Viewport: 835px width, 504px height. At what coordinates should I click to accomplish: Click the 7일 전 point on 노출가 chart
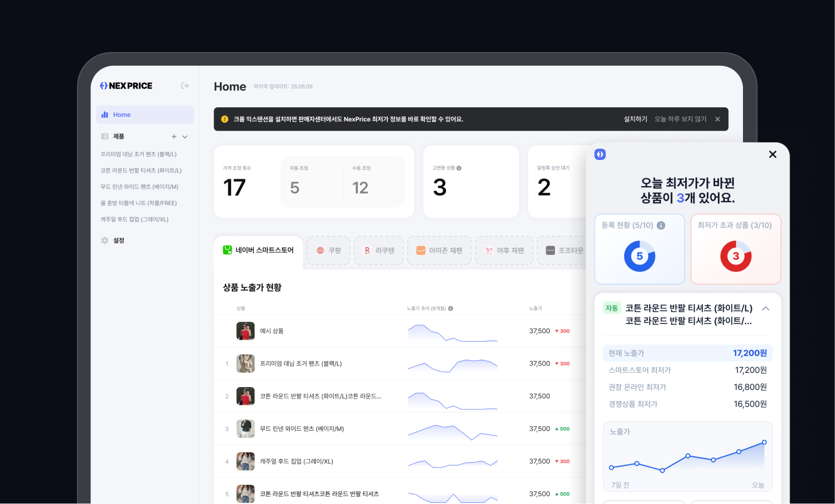(x=611, y=468)
